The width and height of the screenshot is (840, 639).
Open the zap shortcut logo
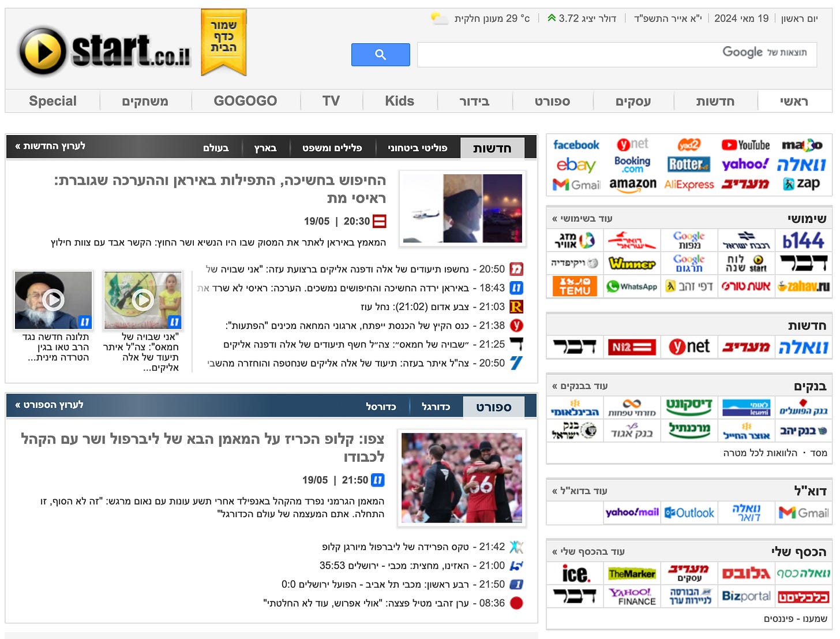coord(801,184)
